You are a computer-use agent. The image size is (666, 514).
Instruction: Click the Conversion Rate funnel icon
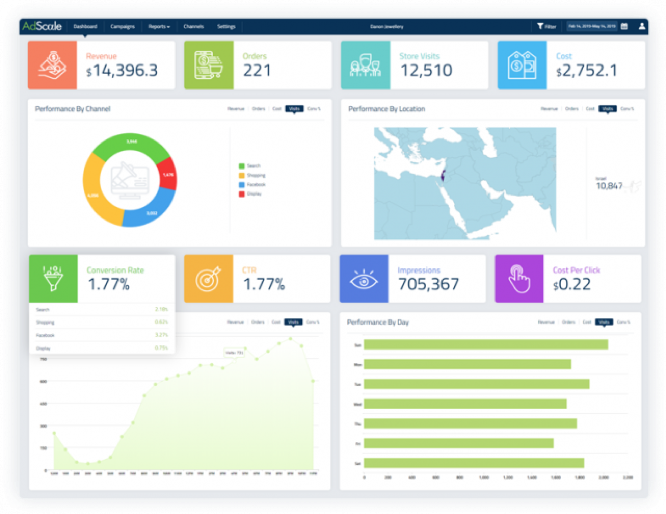[52, 278]
